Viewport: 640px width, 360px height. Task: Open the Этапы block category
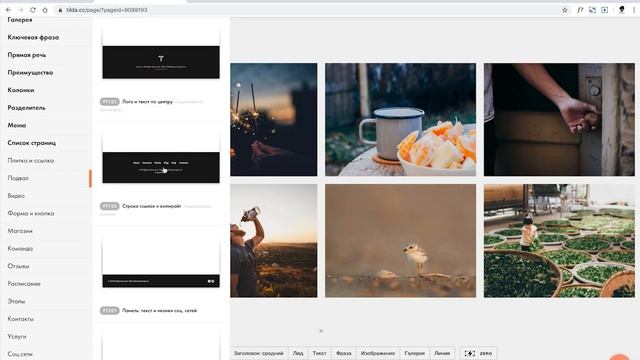coord(16,301)
